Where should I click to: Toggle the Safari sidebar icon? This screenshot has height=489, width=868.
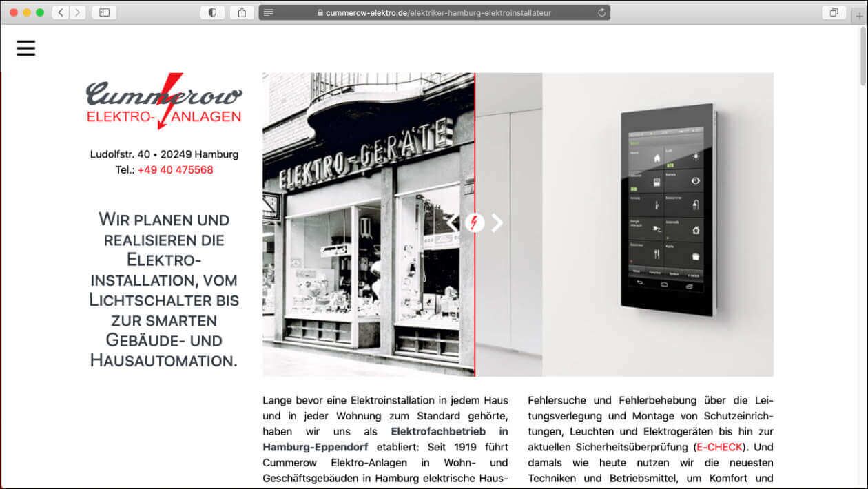tap(104, 12)
